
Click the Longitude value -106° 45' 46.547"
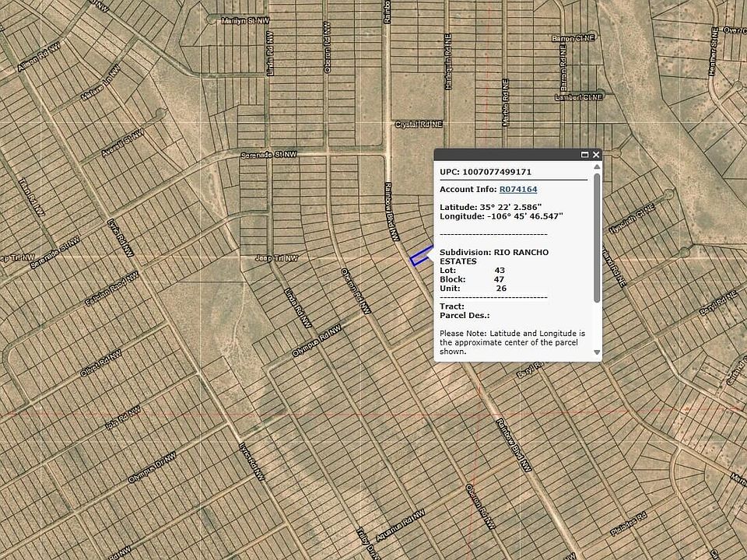click(x=525, y=217)
